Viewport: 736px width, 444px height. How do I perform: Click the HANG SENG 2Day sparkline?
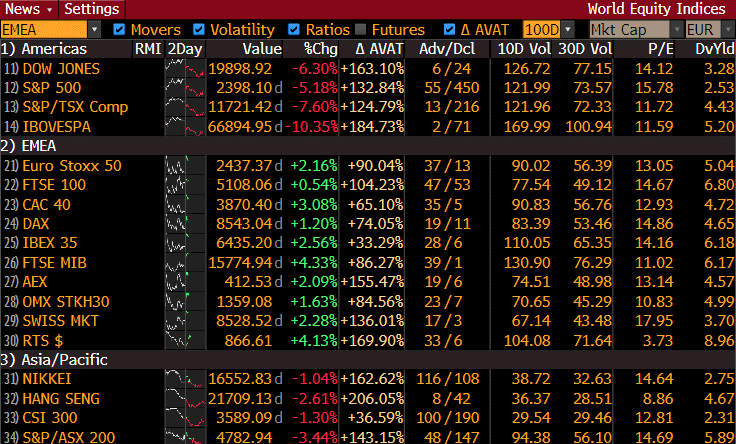point(185,399)
